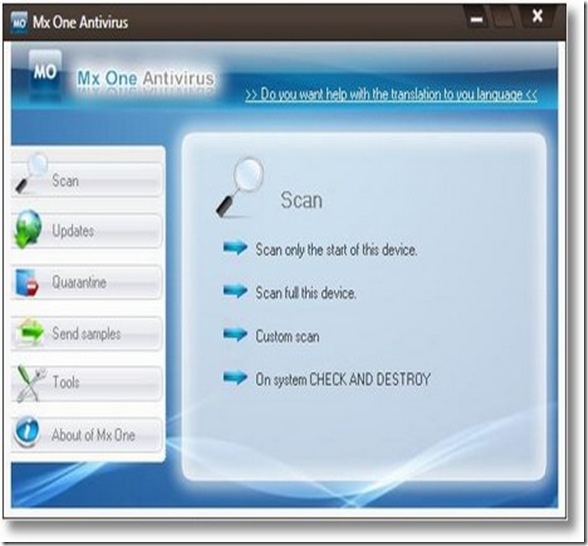588x546 pixels.
Task: Choose Scan full this device
Action: [x=306, y=292]
